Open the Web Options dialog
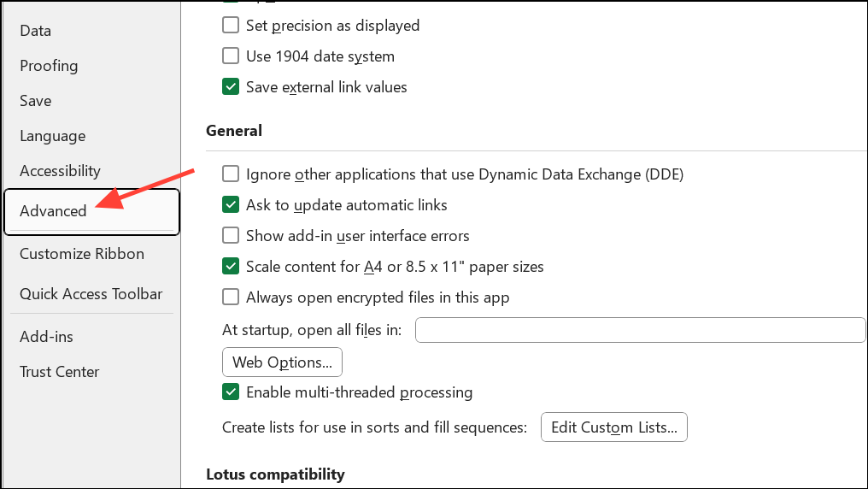The height and width of the screenshot is (489, 868). click(x=282, y=362)
